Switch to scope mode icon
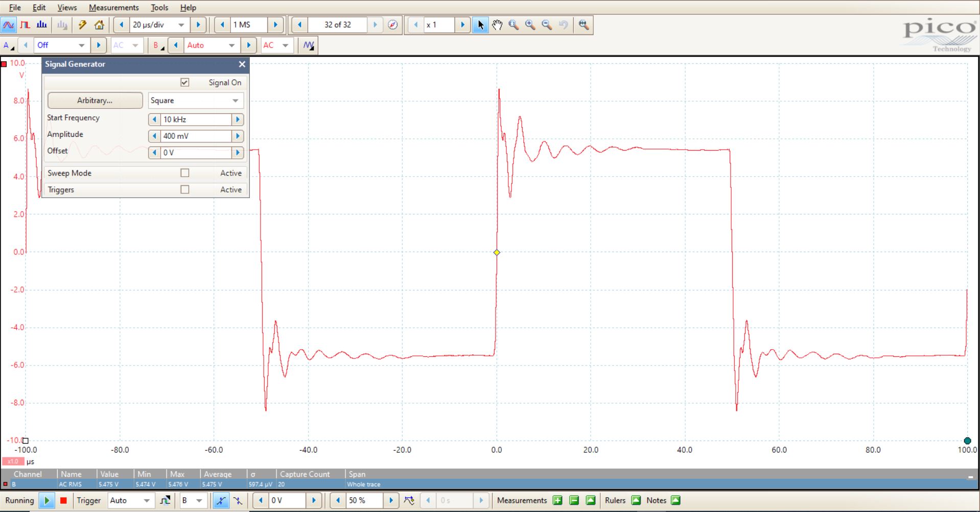This screenshot has height=512, width=980. point(9,25)
